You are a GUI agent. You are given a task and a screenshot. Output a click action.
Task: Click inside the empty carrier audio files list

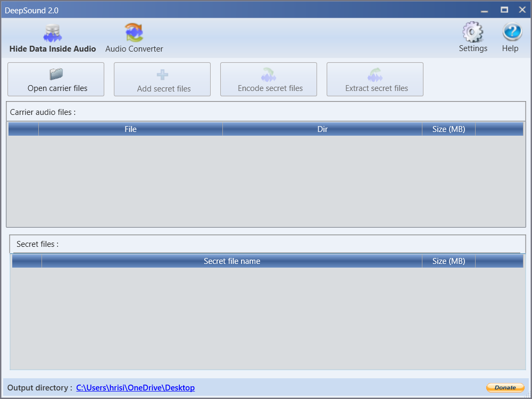tap(266, 181)
